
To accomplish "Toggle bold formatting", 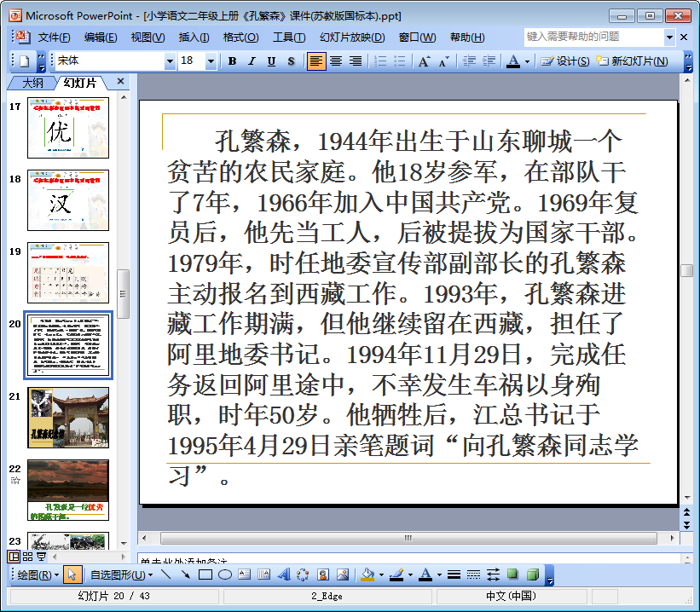I will (x=232, y=61).
